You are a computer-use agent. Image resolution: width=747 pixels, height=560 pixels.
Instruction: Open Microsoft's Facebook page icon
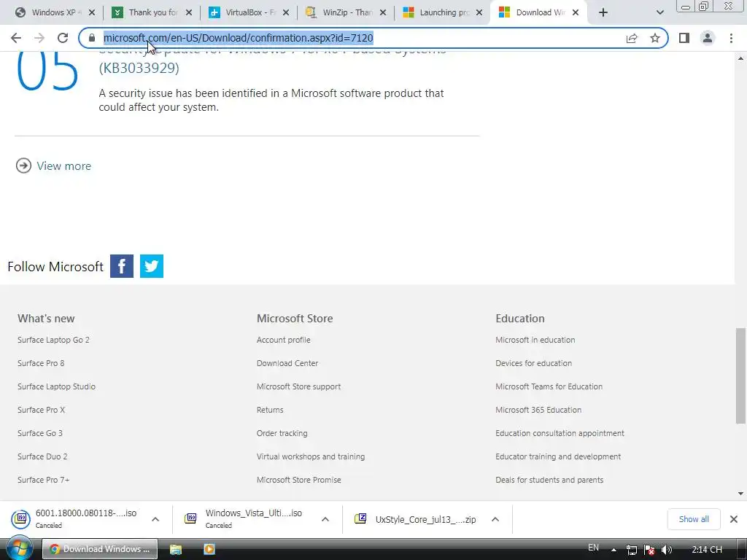(122, 266)
